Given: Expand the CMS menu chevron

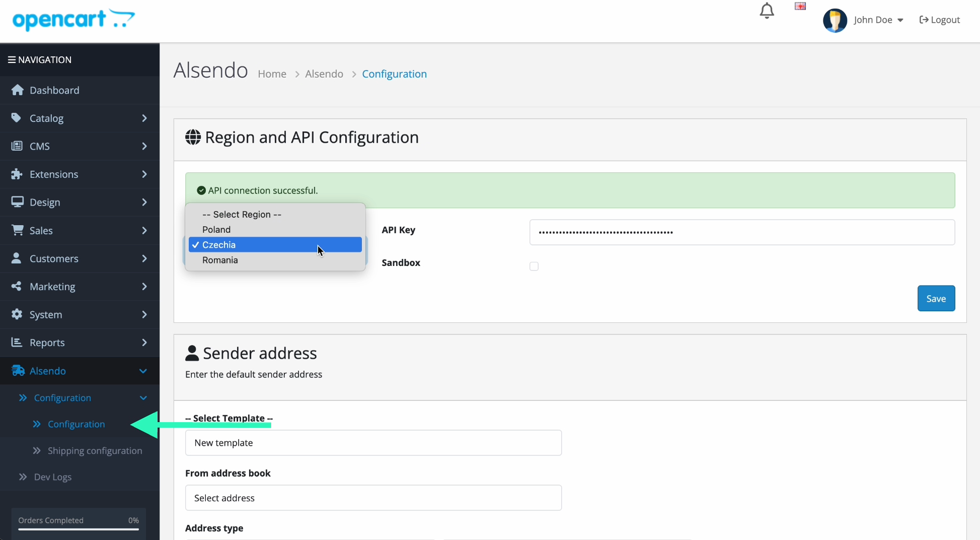Looking at the screenshot, I should point(144,146).
